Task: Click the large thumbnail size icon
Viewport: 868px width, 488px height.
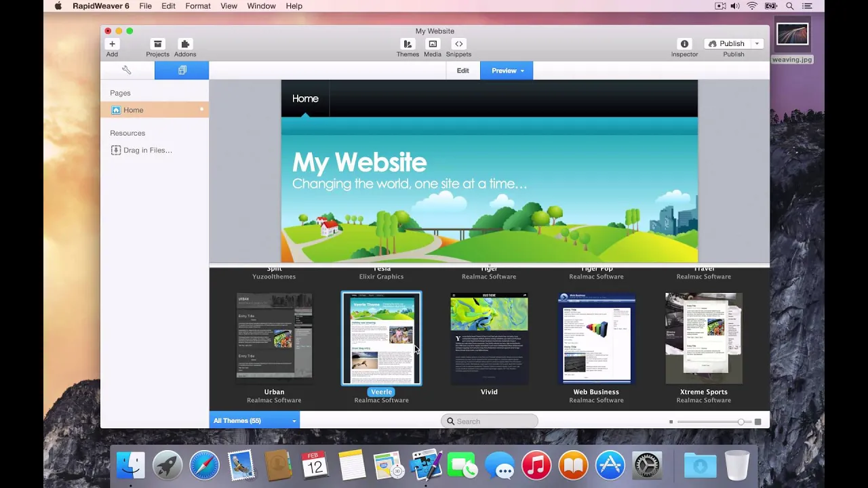Action: click(x=758, y=422)
